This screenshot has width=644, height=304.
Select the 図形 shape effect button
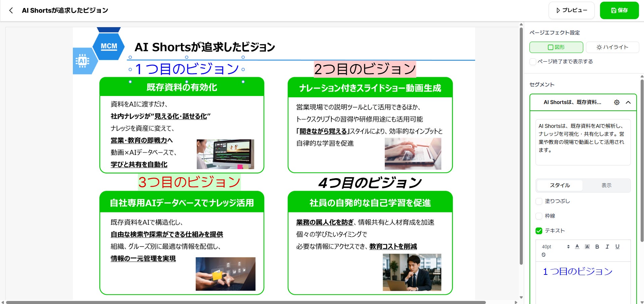(x=556, y=47)
